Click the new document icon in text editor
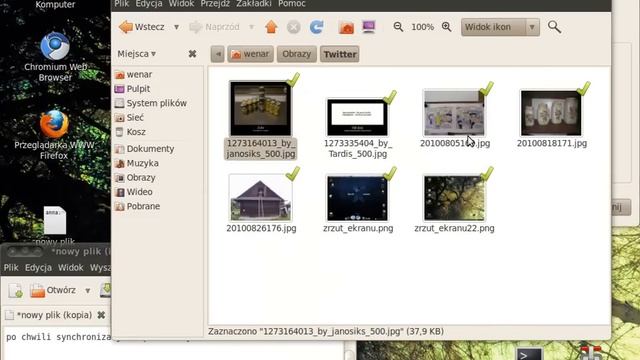 click(x=15, y=291)
